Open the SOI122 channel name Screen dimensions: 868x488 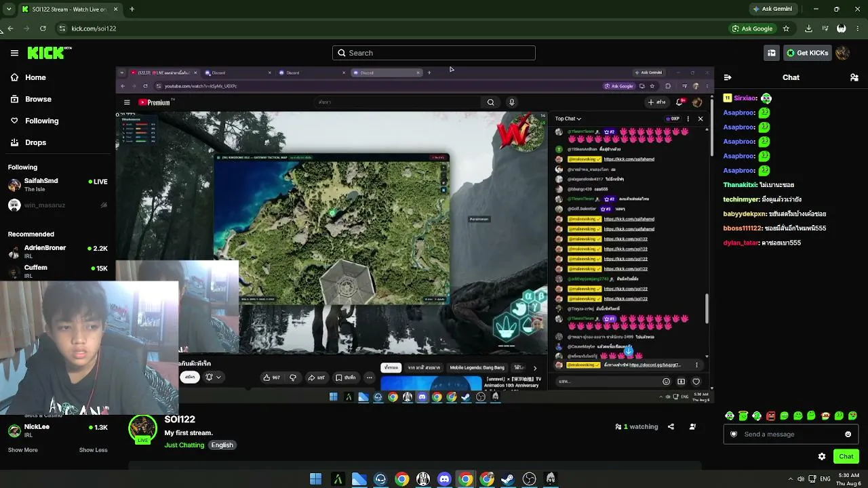(180, 420)
